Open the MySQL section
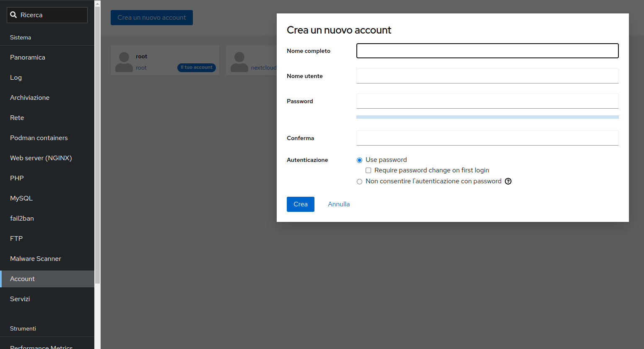644x349 pixels. point(47,198)
